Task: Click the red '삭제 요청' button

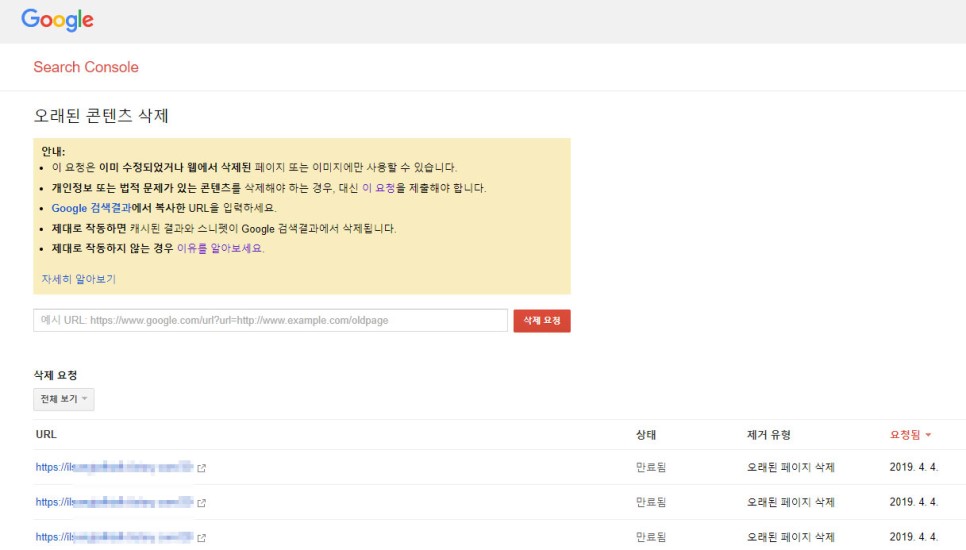Action: [x=542, y=320]
